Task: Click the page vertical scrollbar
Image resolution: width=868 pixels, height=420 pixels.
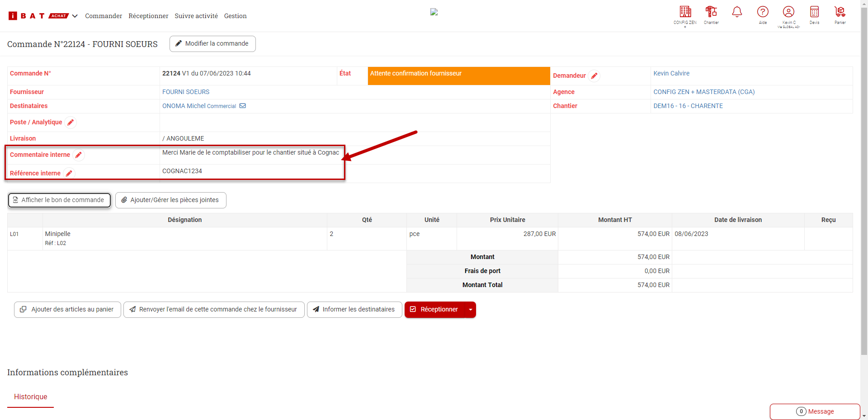Action: [864, 181]
